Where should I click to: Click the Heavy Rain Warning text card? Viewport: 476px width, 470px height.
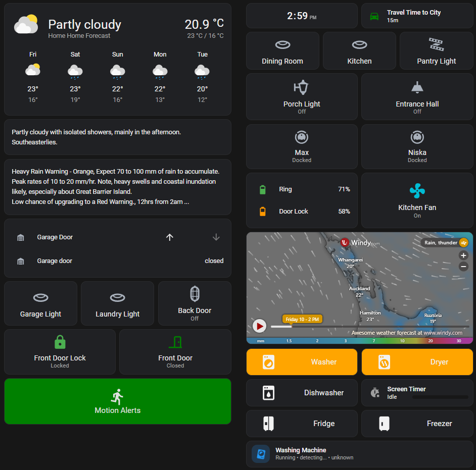click(117, 187)
